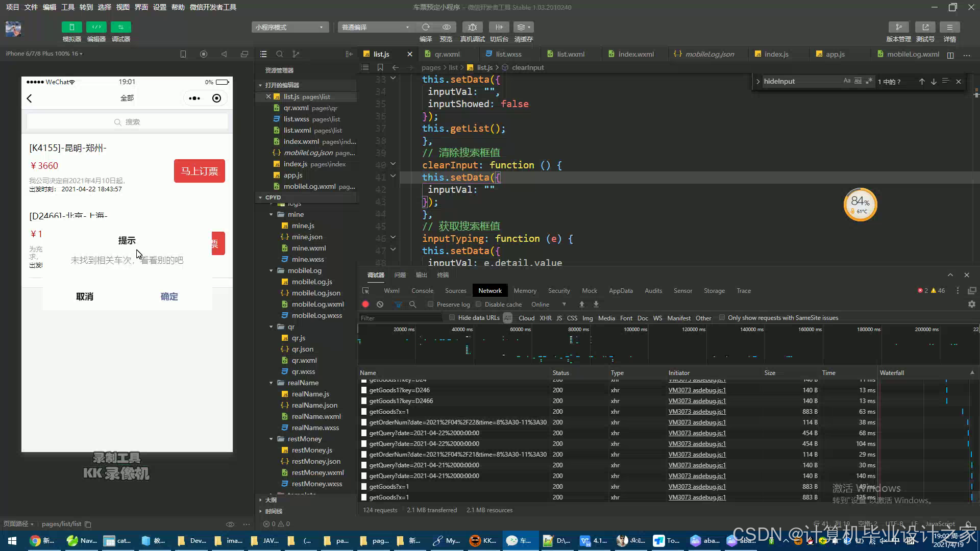Toggle the Editor (编辑器) panel button

click(x=96, y=27)
